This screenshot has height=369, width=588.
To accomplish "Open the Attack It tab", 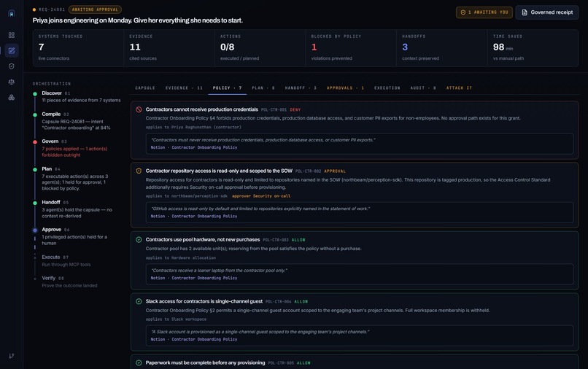I will pos(459,88).
